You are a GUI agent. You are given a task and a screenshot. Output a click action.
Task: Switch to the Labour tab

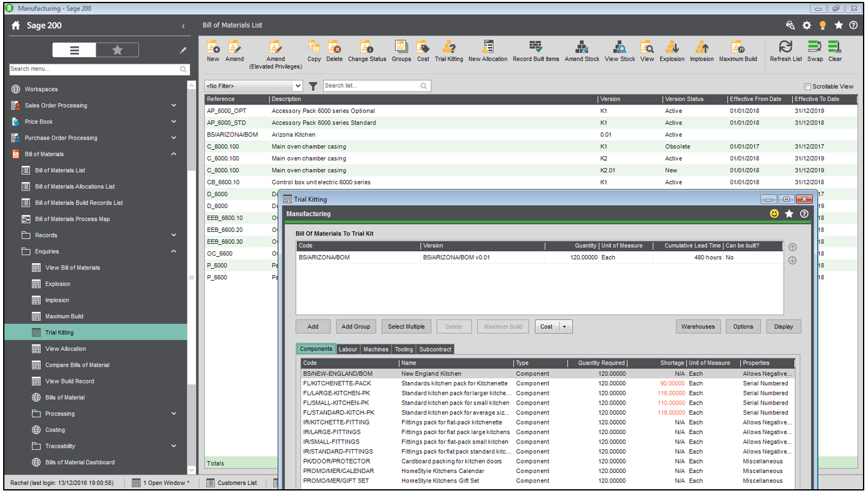[x=348, y=350]
